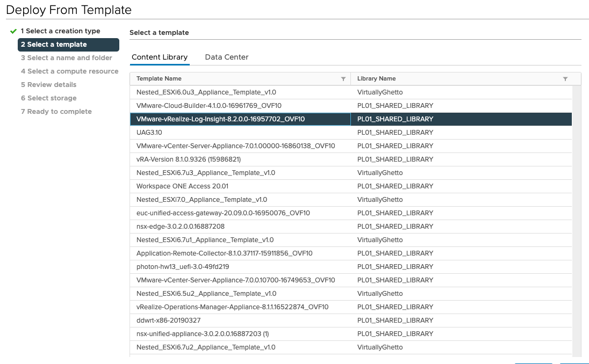Image resolution: width=589 pixels, height=364 pixels.
Task: Switch to the Data Center tab
Action: coord(226,57)
